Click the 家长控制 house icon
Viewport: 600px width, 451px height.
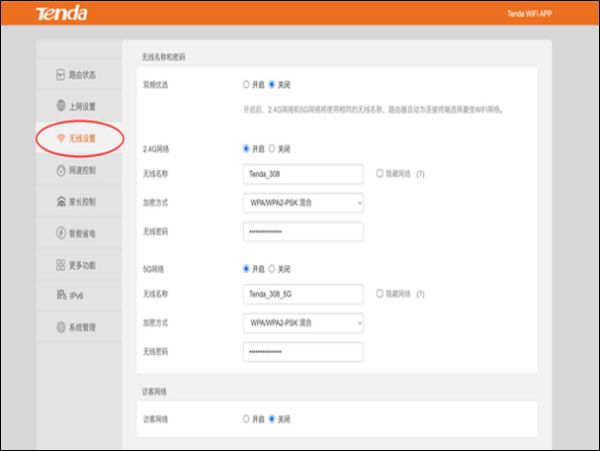click(61, 201)
